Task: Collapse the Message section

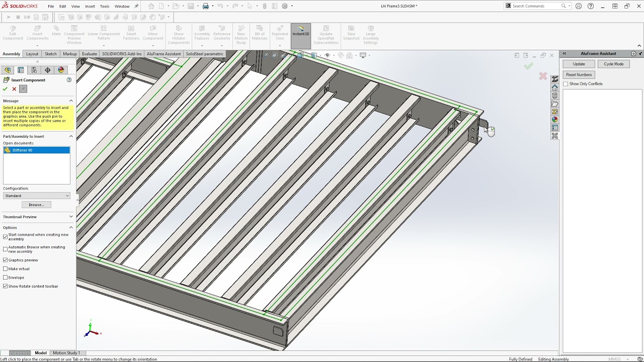Action: point(71,101)
